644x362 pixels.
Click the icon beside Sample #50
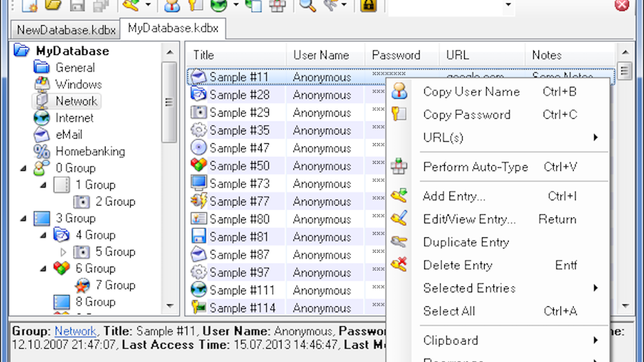coord(199,165)
